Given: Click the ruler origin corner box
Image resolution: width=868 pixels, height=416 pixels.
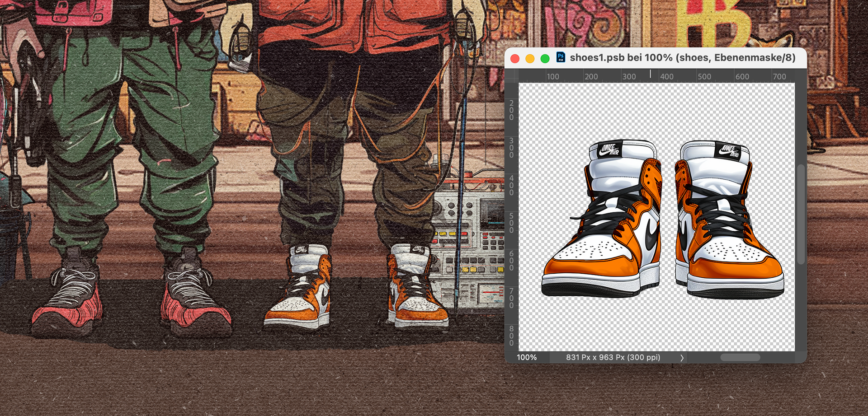Looking at the screenshot, I should pos(512,76).
